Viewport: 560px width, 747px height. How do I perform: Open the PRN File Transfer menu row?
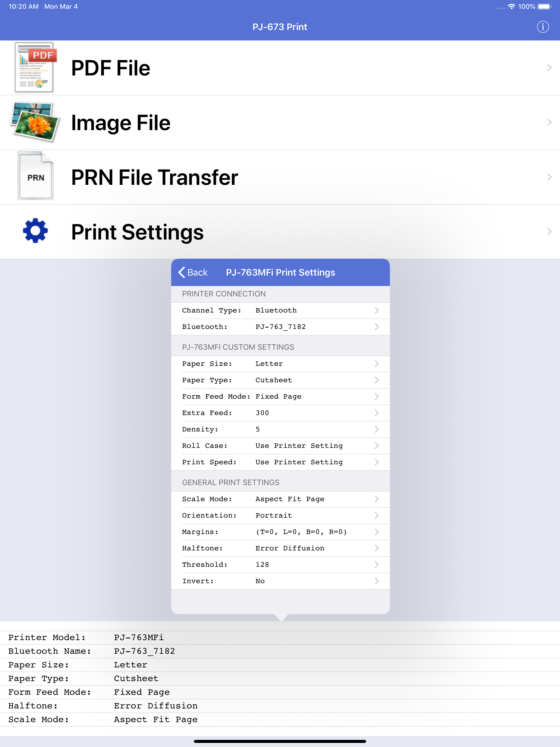click(280, 177)
